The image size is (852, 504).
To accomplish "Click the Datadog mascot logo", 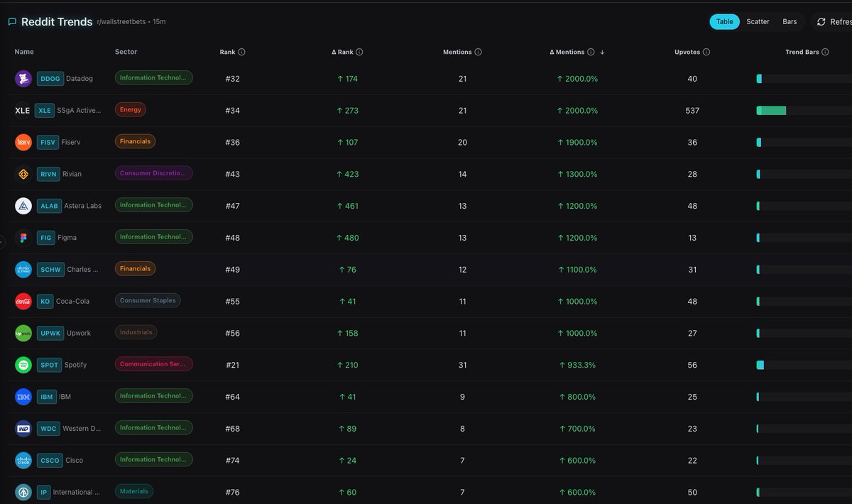I will tap(23, 77).
